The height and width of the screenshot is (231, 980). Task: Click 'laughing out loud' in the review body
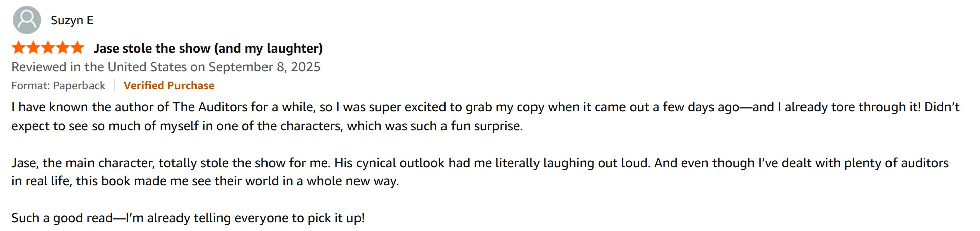(595, 163)
